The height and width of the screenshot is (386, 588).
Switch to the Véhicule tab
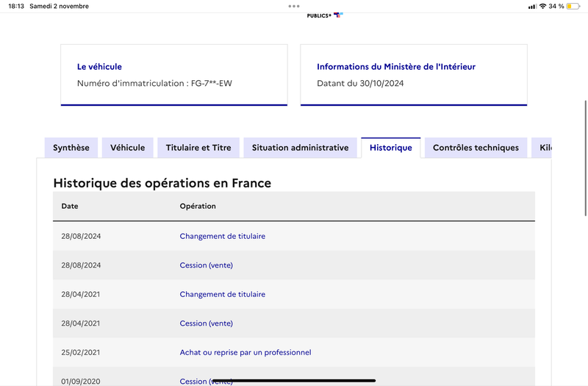coord(127,148)
